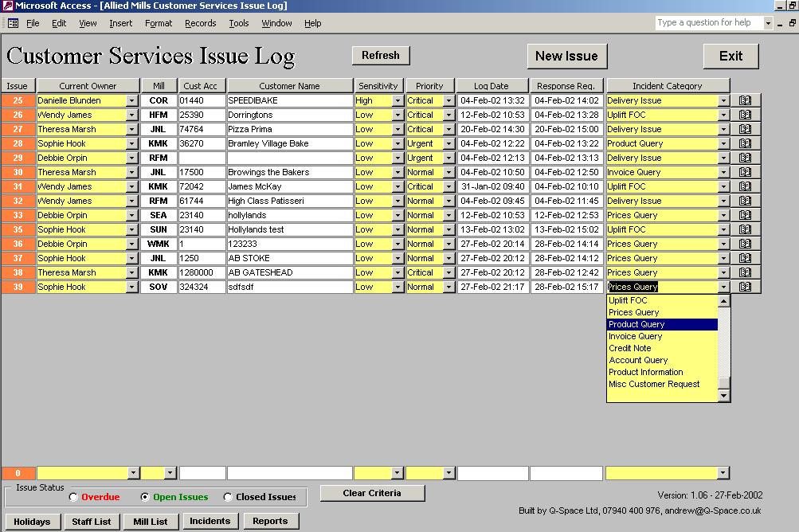Open the Edit menu
The image size is (799, 532).
tap(59, 23)
